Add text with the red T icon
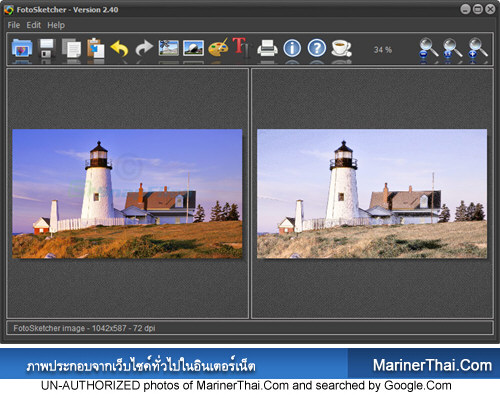The height and width of the screenshot is (398, 500). (241, 47)
